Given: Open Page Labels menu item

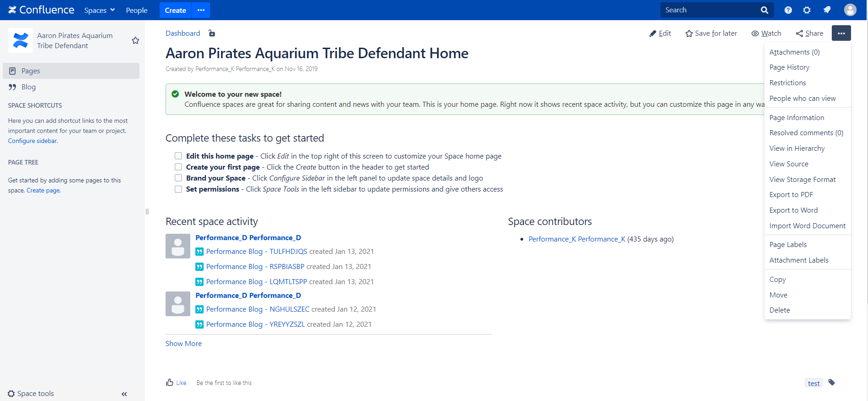Looking at the screenshot, I should (x=807, y=245).
